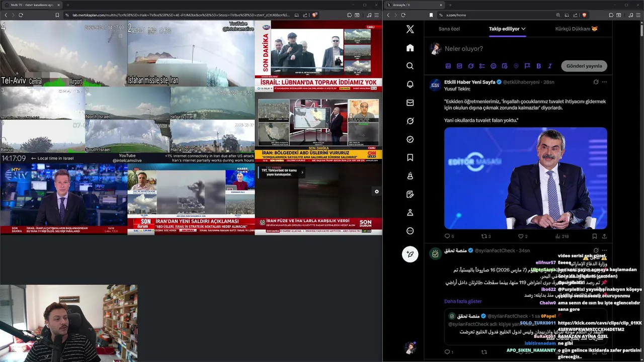Open account switcher avatar in X sidebar

click(x=410, y=347)
